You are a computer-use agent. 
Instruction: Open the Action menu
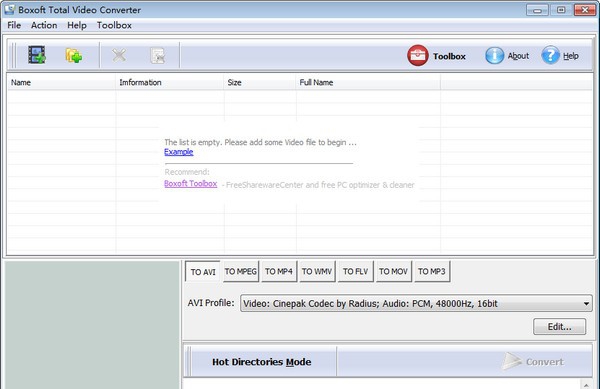tap(44, 25)
